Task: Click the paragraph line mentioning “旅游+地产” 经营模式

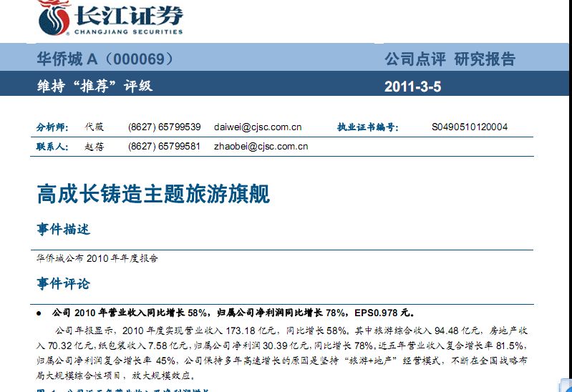Action: 281,361
